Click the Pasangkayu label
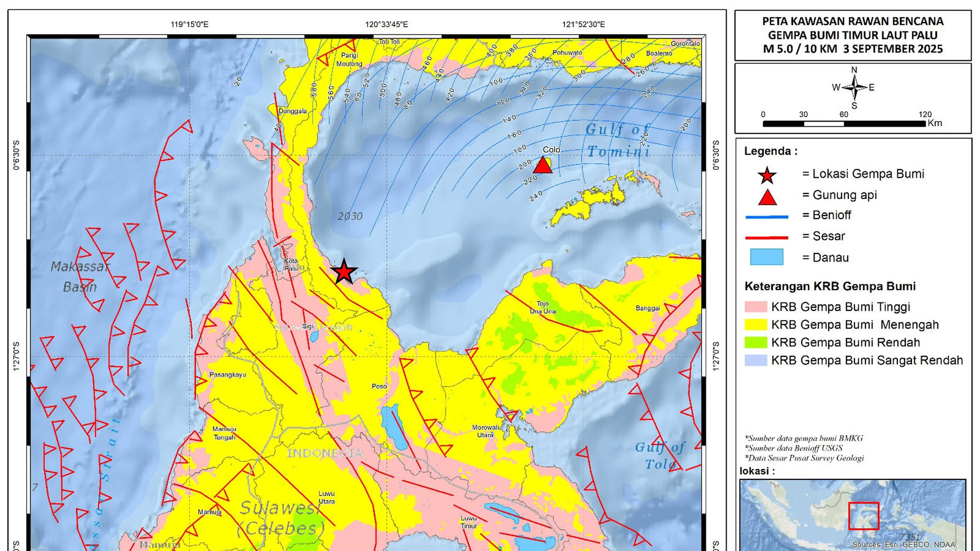The height and width of the screenshot is (551, 980). [228, 375]
